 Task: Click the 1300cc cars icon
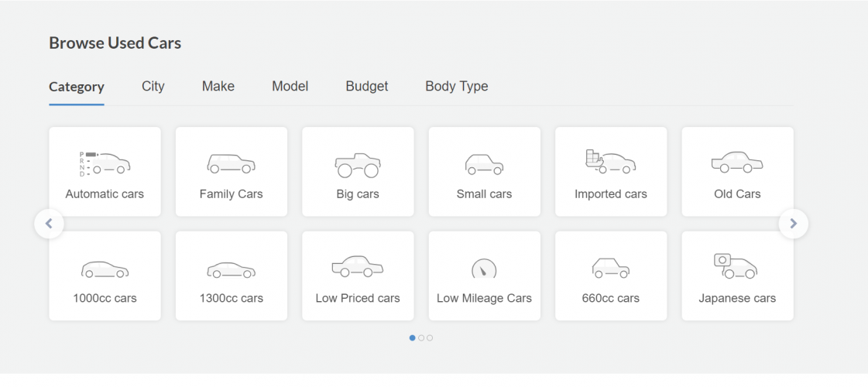point(232,269)
